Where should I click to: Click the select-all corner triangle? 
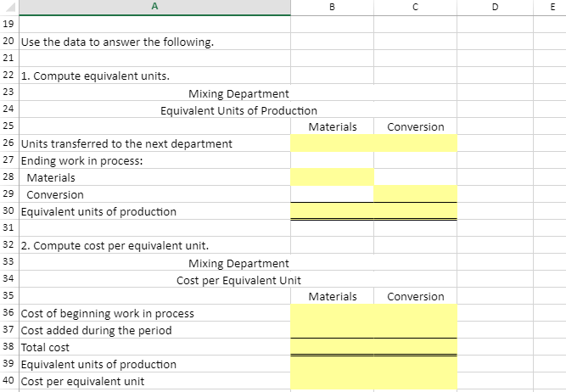9,7
